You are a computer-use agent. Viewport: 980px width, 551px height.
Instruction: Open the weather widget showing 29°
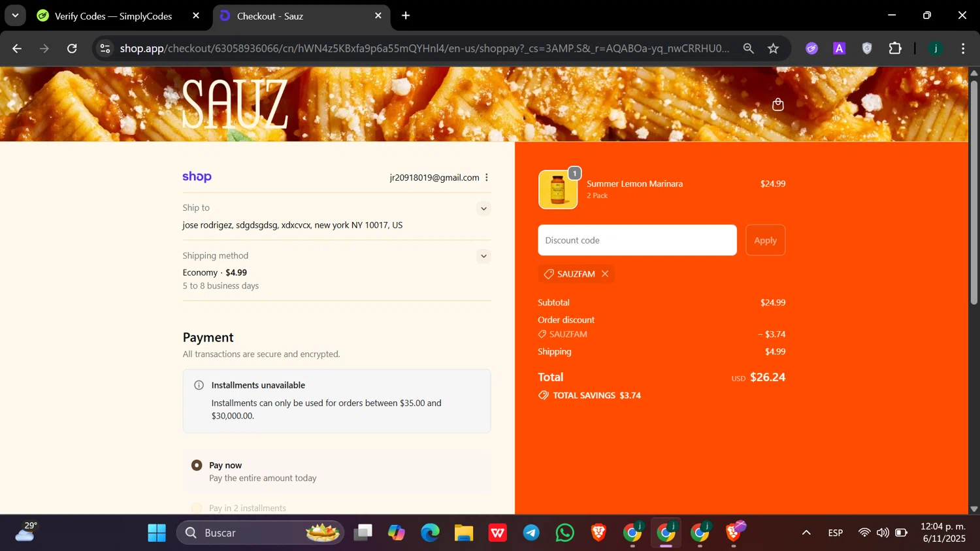(x=26, y=532)
